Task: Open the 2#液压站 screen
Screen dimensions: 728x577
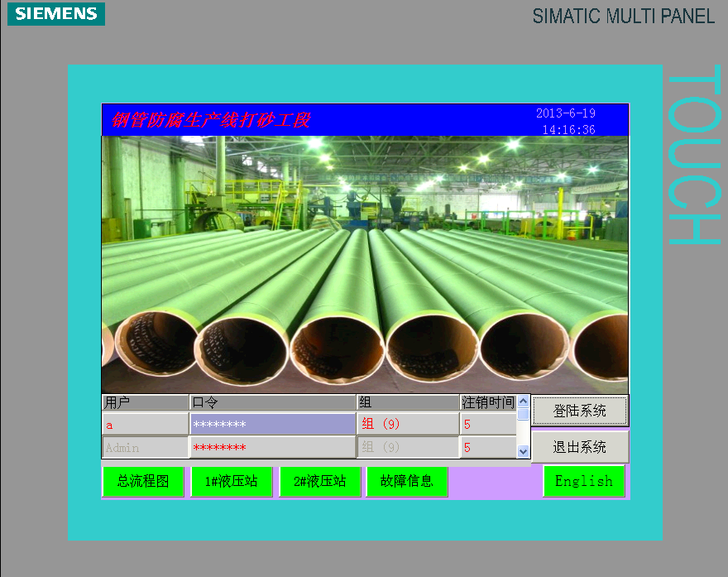Action: [x=320, y=481]
